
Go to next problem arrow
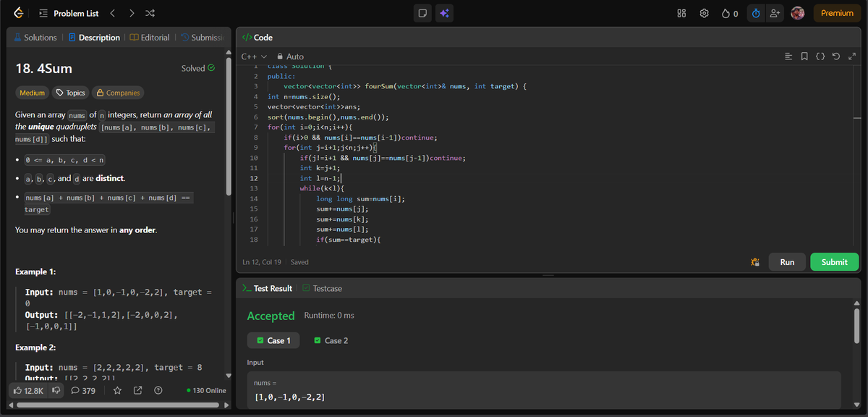131,13
